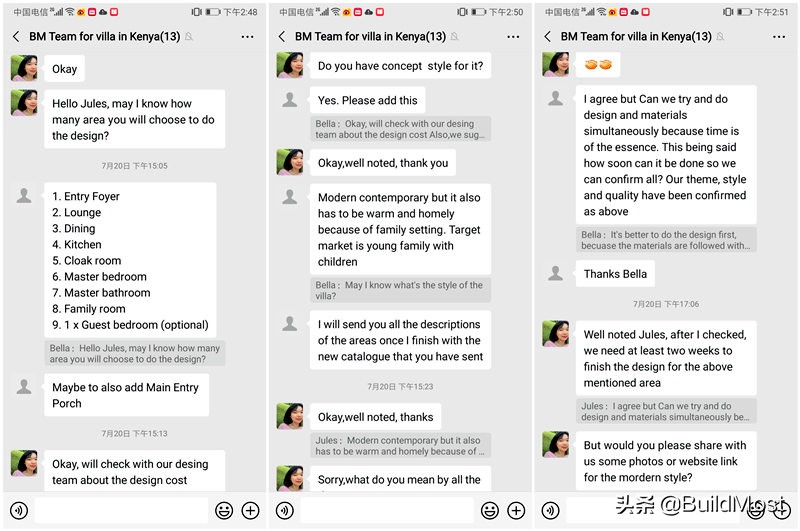Open the quoted reply "Bella: Hello Jules, may I know how many"
Viewport: 800px width, 531px height.
(x=135, y=353)
